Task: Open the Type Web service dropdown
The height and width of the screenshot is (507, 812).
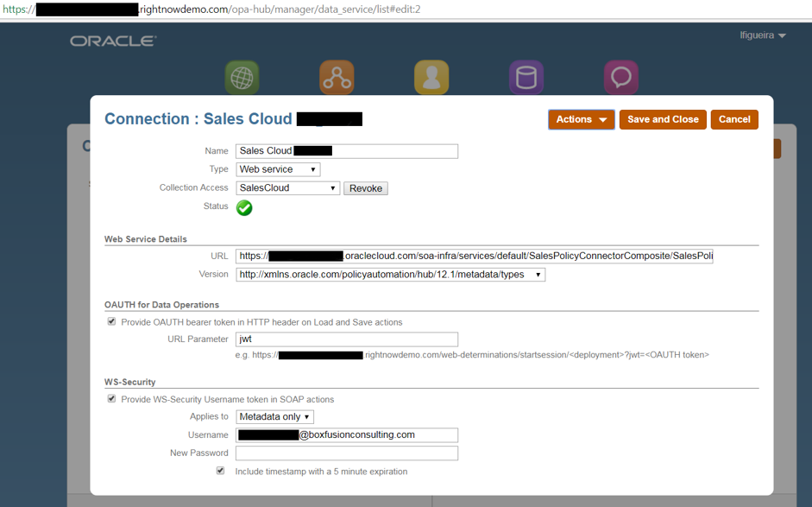Action: (278, 169)
